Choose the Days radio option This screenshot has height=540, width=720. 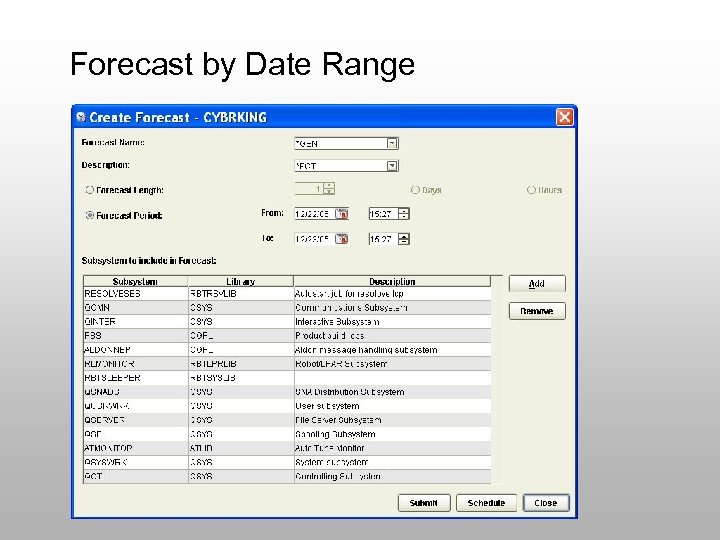(x=415, y=190)
